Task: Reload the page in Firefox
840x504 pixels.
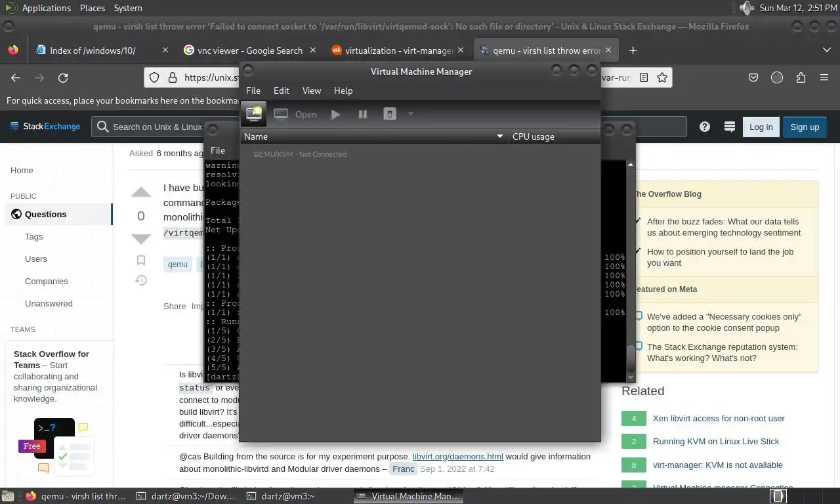Action: [63, 77]
